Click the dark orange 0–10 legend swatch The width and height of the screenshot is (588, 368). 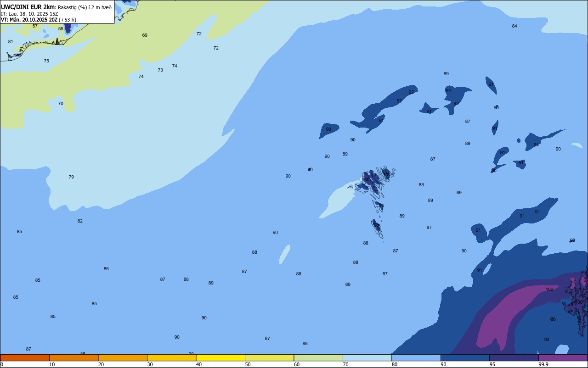25,357
